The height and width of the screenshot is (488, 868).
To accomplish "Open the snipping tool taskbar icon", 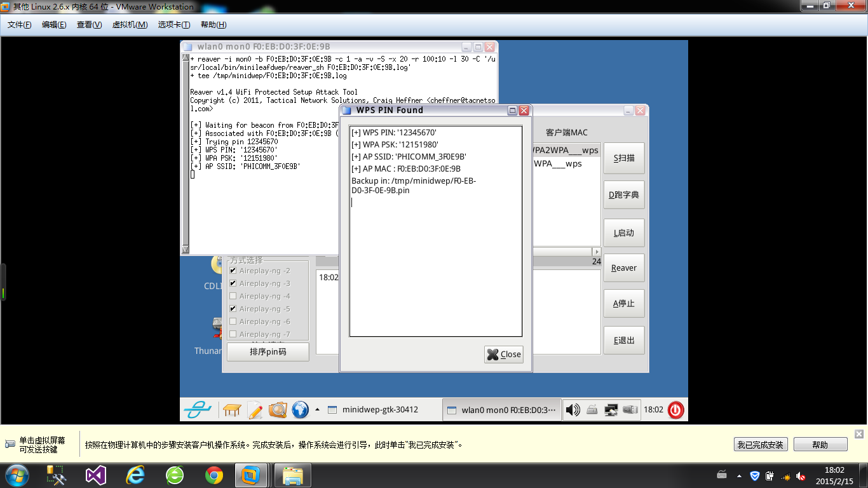I will point(57,475).
